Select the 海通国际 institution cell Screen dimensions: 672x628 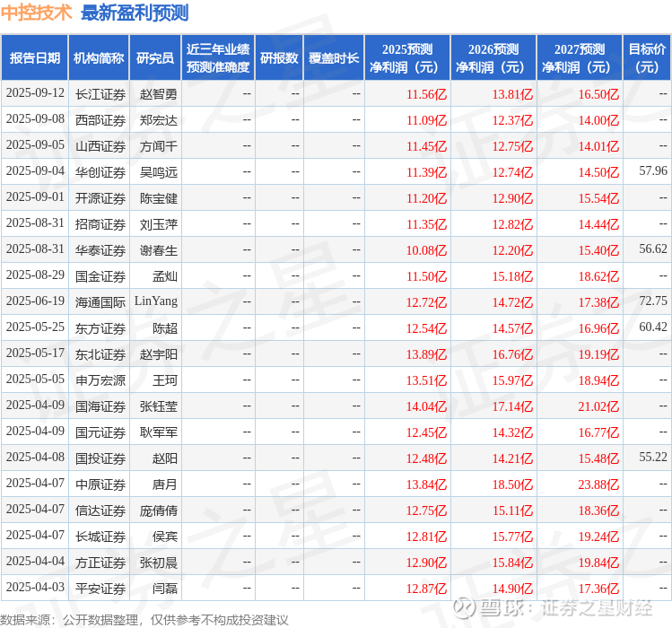tap(100, 302)
